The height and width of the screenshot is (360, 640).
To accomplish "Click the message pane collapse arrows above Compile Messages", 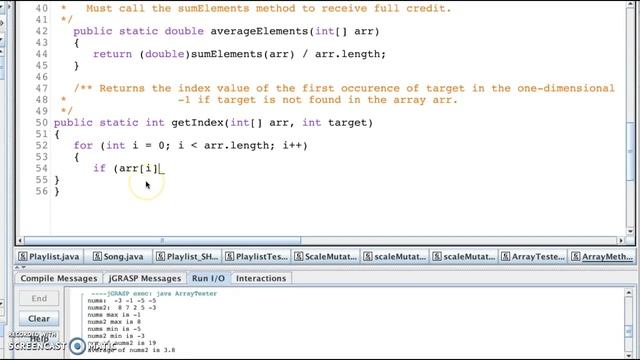I will [x=20, y=267].
